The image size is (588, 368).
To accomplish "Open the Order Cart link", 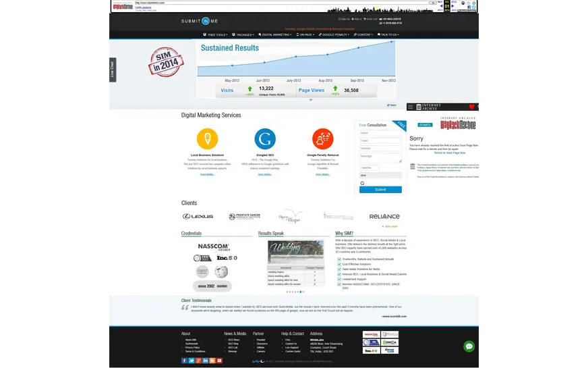I will [370, 19].
